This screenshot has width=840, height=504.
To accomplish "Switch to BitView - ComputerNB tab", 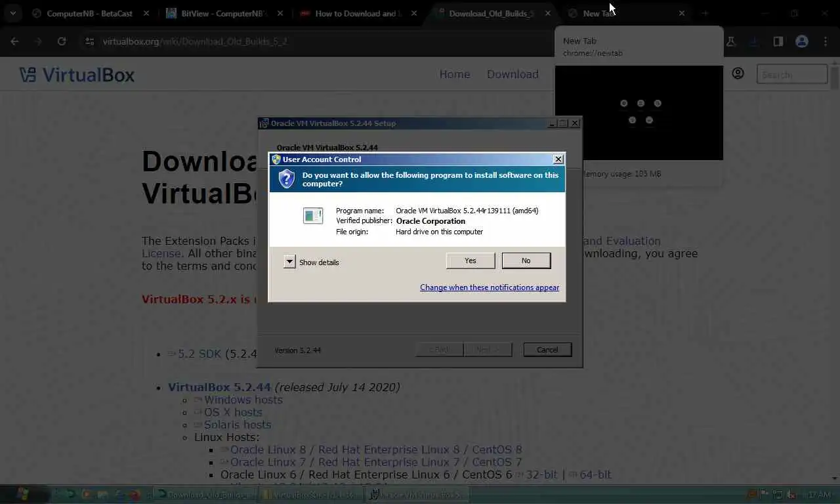I will [223, 13].
